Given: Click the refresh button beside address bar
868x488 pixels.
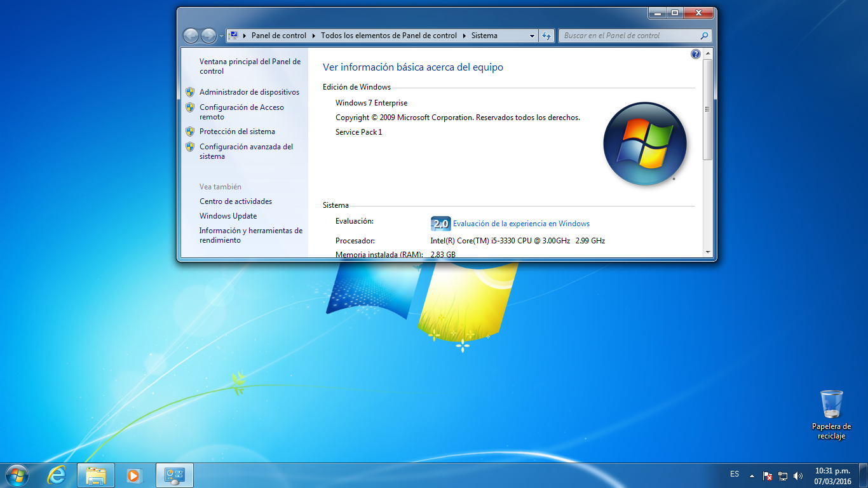Looking at the screenshot, I should pyautogui.click(x=546, y=36).
